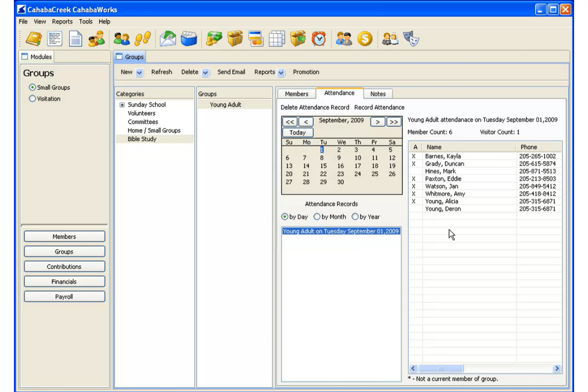Open the Payroll module button
The height and width of the screenshot is (392, 588).
(x=64, y=297)
